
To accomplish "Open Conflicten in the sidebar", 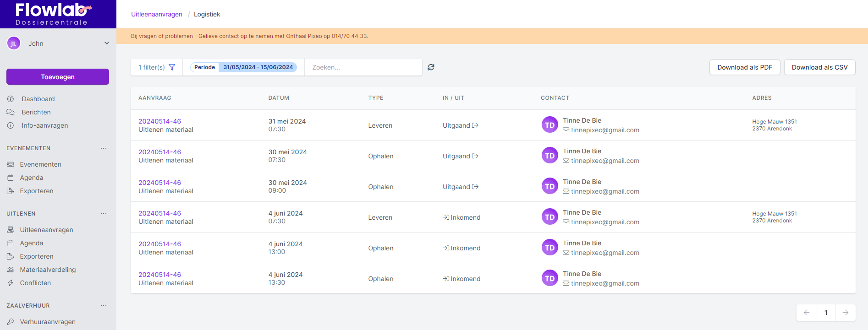I will (x=35, y=283).
